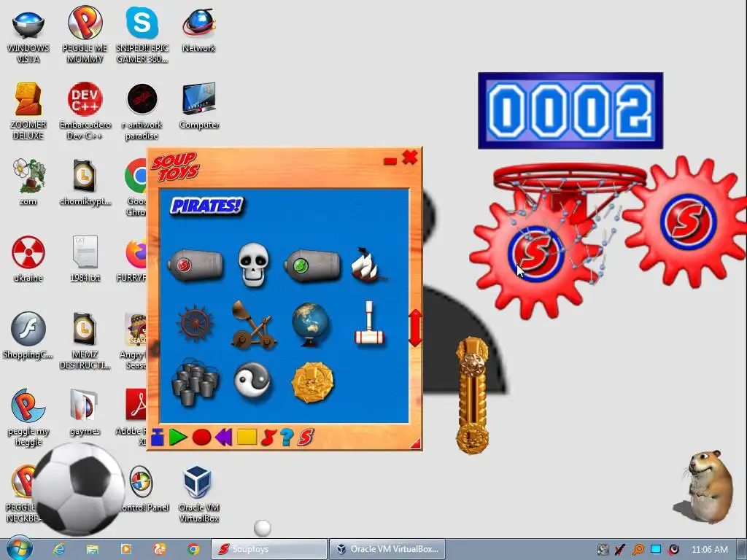Select the gold doubloon coin toy
Screen dimensions: 747x560
(x=312, y=382)
